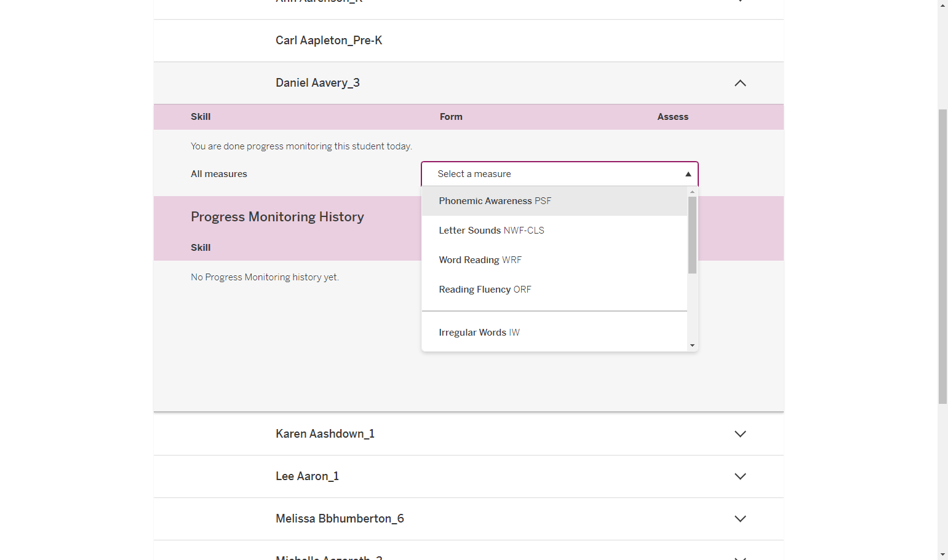
Task: Click the Melissa Bbhumberton_6 student name
Action: (340, 519)
